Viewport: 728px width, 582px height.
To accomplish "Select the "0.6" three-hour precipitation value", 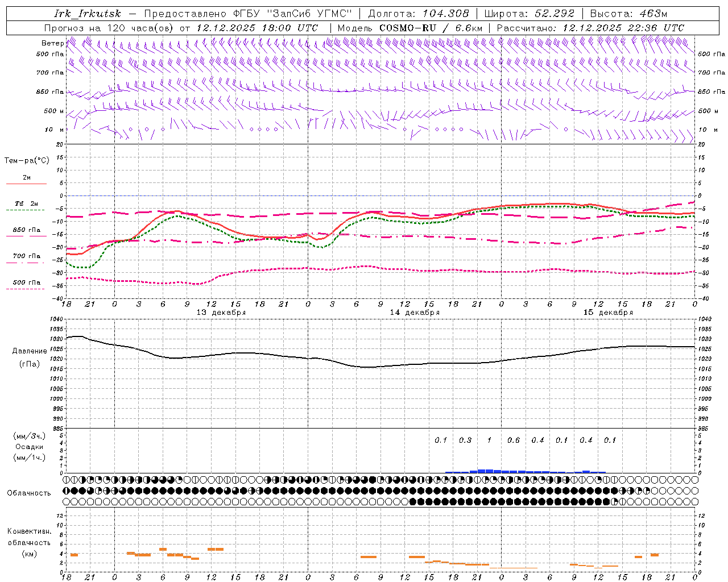I will (514, 440).
